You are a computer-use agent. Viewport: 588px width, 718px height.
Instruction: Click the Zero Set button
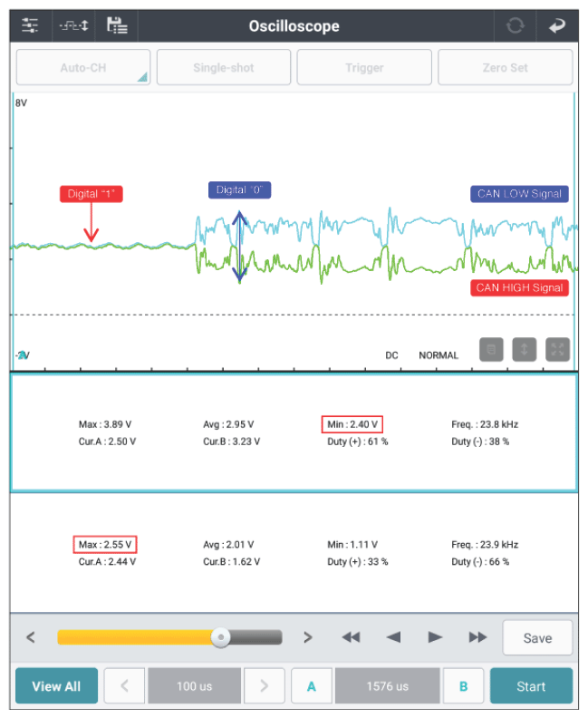tap(506, 68)
